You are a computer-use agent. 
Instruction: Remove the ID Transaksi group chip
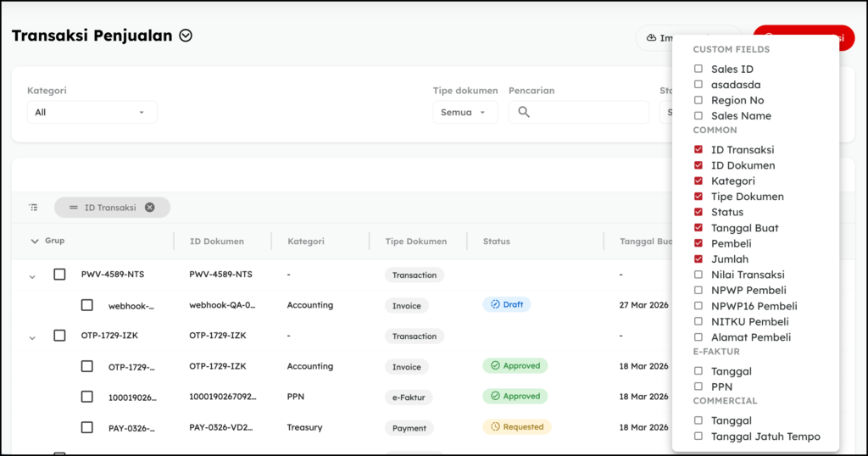tap(150, 208)
